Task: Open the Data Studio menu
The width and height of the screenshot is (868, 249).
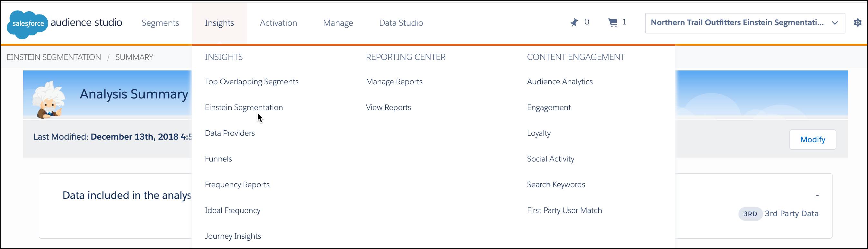Action: 401,23
